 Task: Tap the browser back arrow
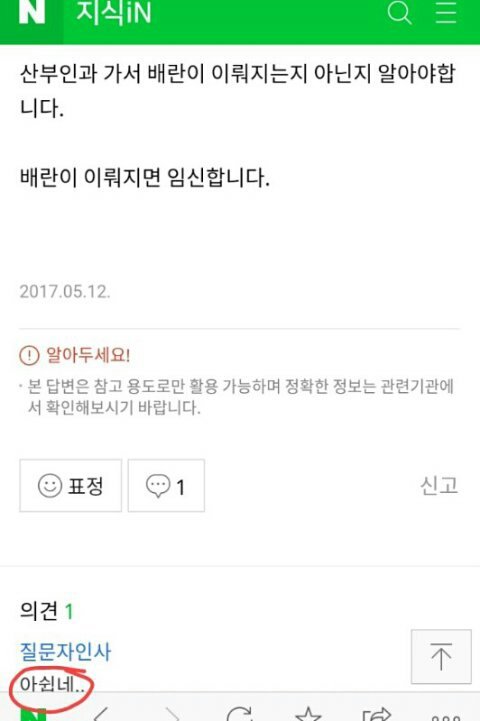(x=101, y=714)
